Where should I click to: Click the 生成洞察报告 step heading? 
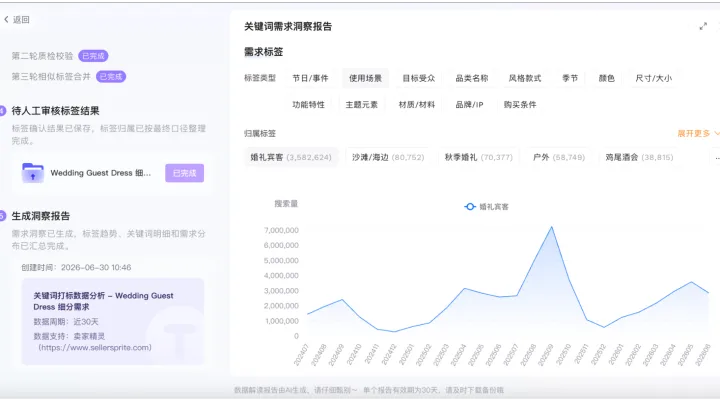[41, 216]
